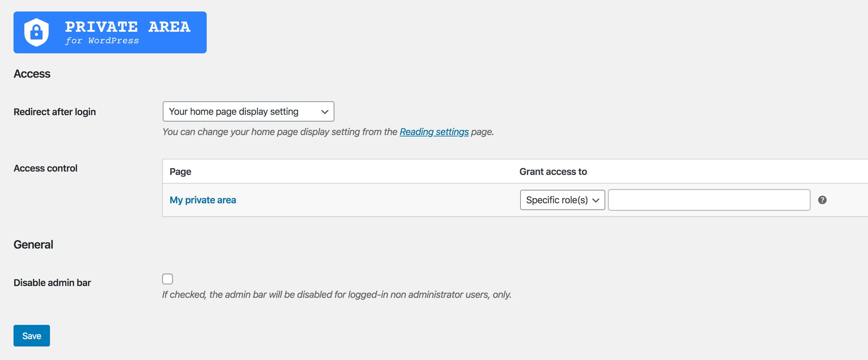Click the Disable admin bar label
The image size is (868, 360).
point(52,283)
